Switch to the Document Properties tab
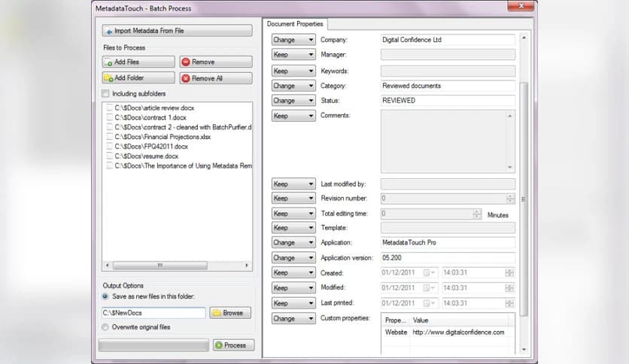 tap(294, 24)
